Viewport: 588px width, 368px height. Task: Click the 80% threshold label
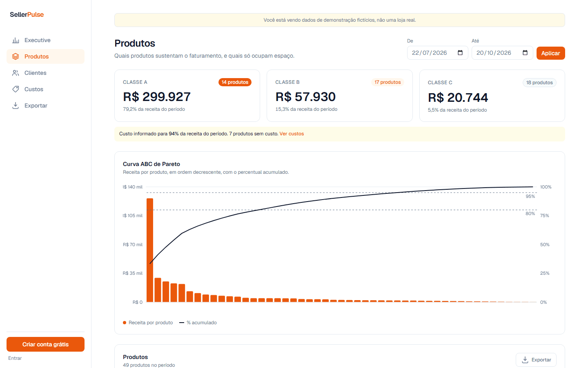[x=530, y=213]
